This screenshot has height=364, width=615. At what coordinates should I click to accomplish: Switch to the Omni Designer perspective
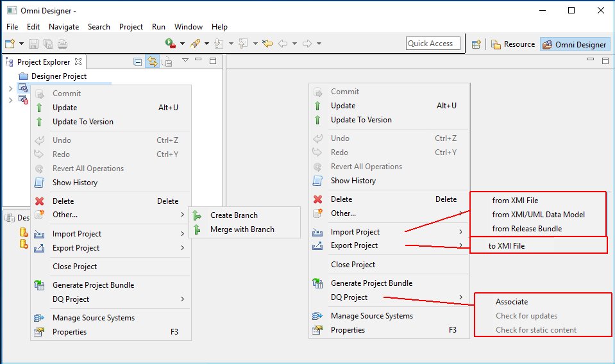pyautogui.click(x=575, y=45)
